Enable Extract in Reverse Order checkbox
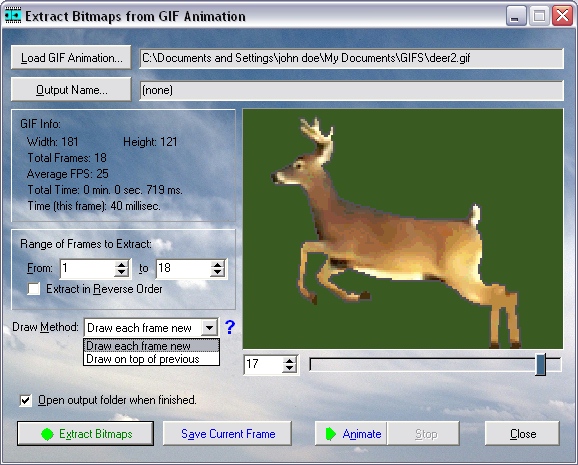 pyautogui.click(x=34, y=289)
